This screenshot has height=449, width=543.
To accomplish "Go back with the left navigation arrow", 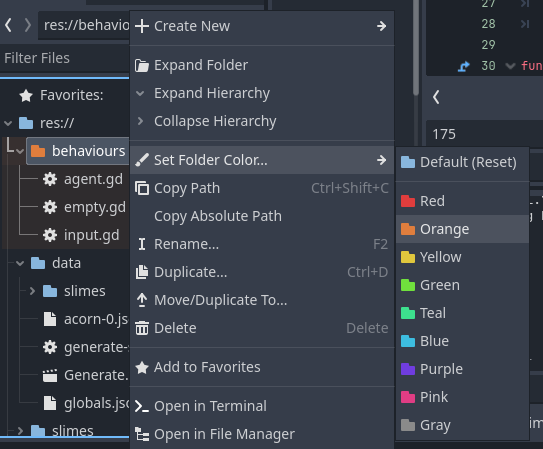I will [x=9, y=25].
